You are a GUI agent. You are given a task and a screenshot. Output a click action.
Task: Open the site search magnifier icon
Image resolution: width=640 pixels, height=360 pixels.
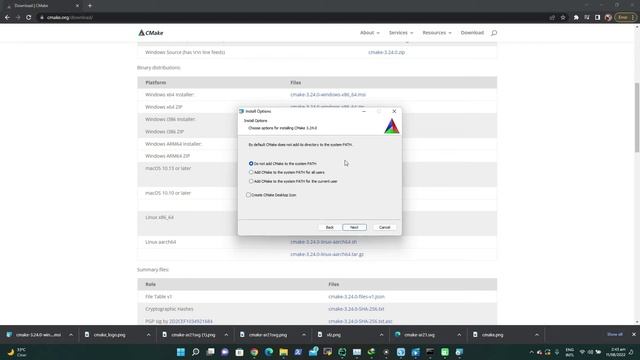pos(494,33)
